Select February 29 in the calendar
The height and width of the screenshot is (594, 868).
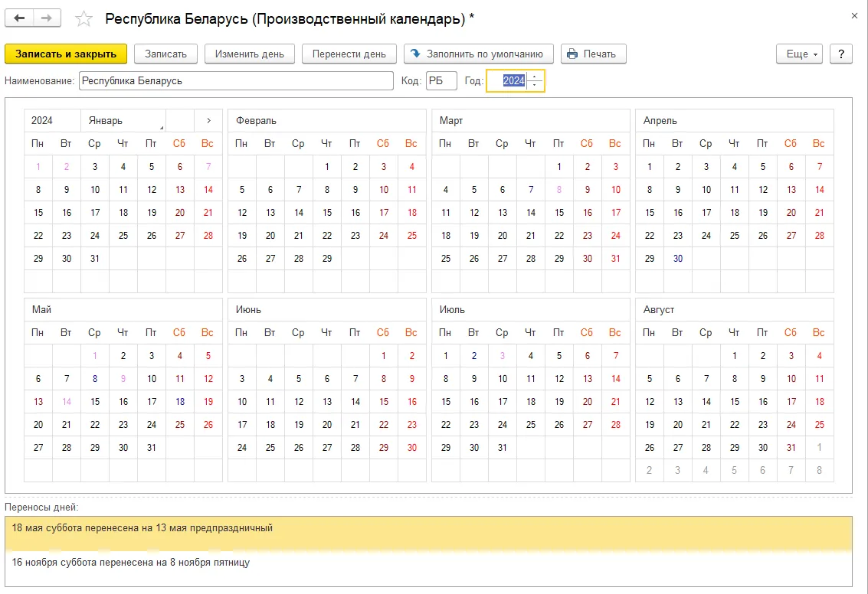tap(327, 258)
